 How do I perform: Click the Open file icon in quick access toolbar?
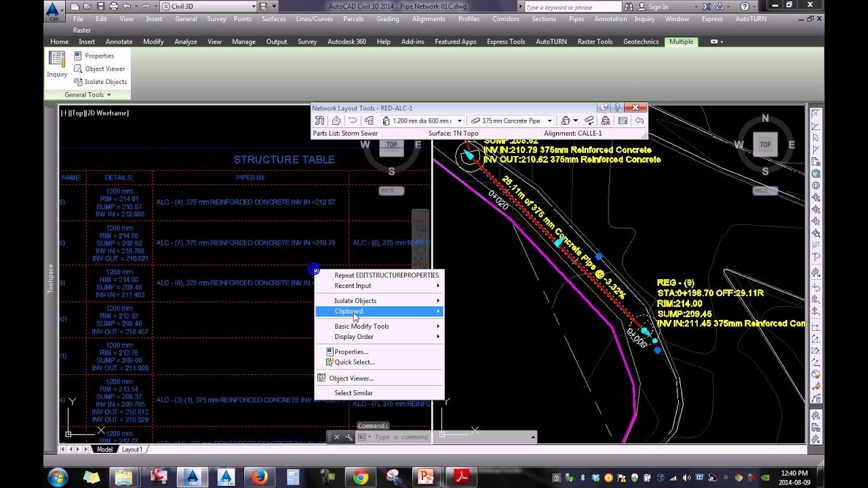click(x=88, y=6)
